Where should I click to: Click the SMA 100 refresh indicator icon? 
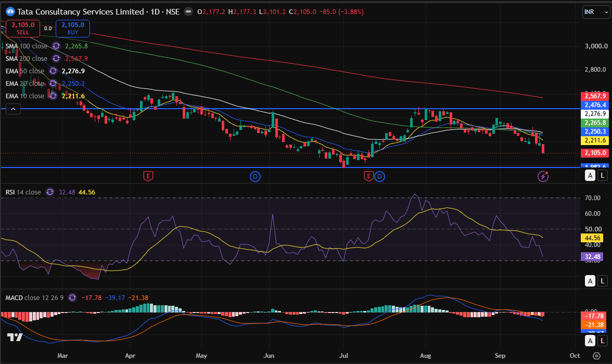tap(56, 46)
